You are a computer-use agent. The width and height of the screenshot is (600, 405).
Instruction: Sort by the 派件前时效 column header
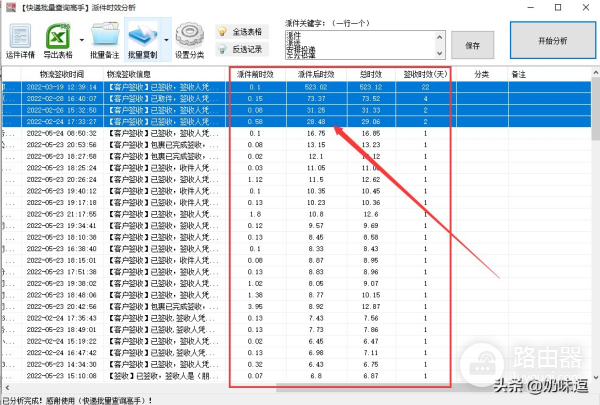pos(255,74)
